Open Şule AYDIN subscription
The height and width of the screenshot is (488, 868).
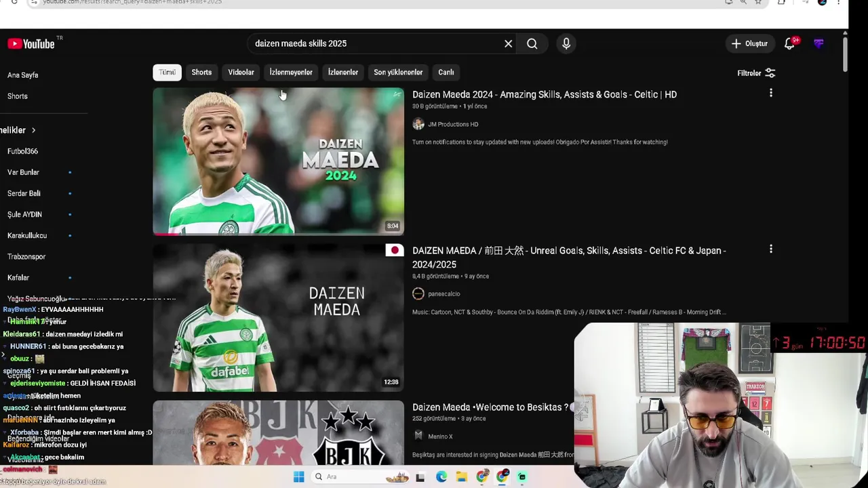pos(24,214)
